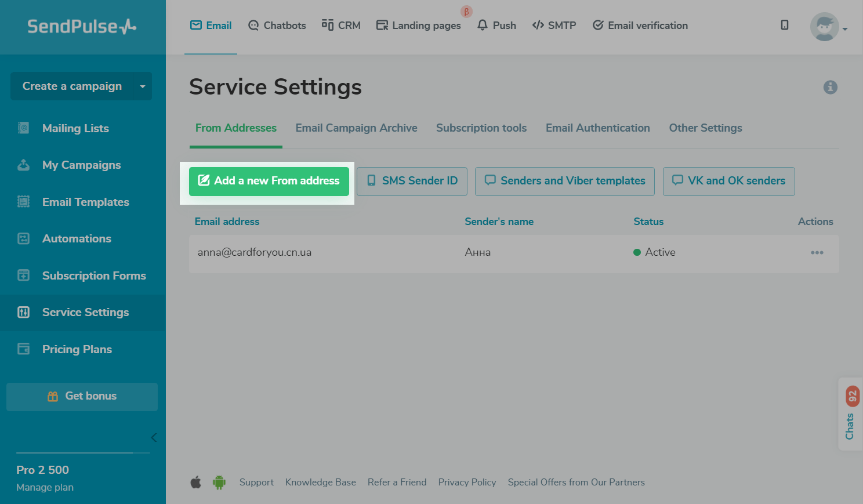Click the Get bonus button
Image resolution: width=863 pixels, height=504 pixels.
pos(82,396)
